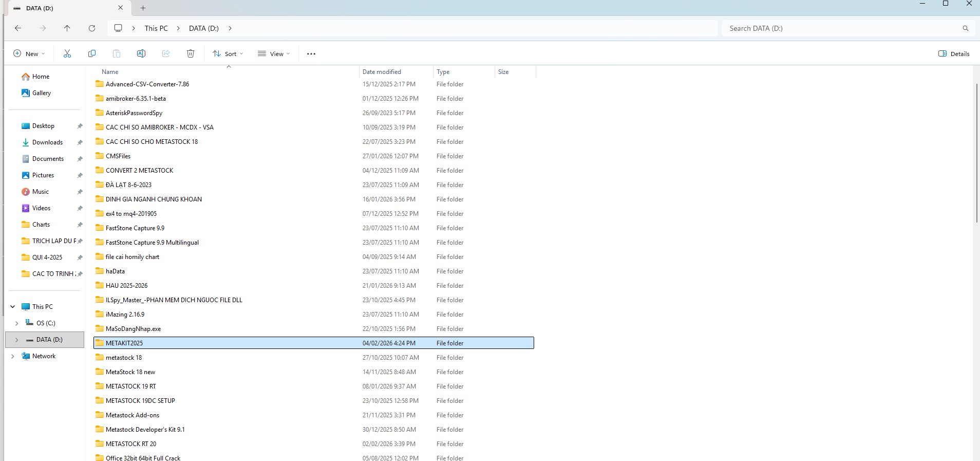Click the Refresh button
This screenshot has height=461, width=980.
pyautogui.click(x=92, y=28)
